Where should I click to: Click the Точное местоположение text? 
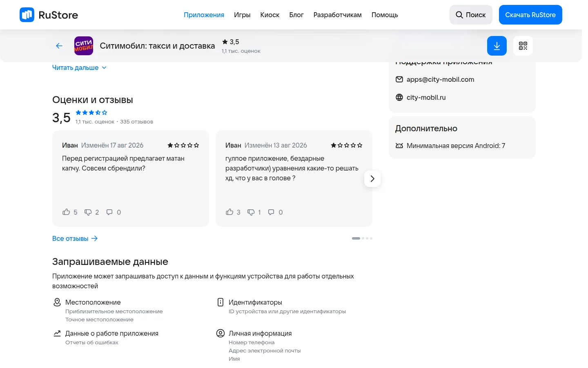(99, 320)
